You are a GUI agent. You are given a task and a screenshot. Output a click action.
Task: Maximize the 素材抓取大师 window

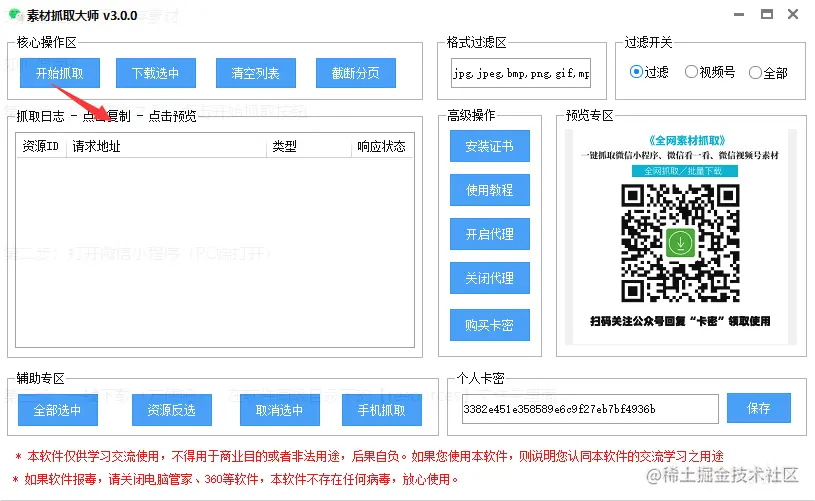[767, 14]
